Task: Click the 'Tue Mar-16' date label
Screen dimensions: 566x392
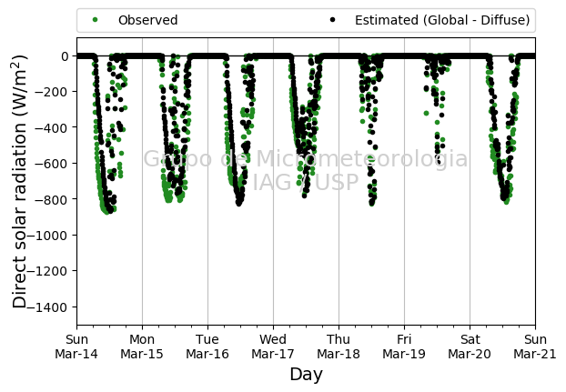Action: point(207,347)
